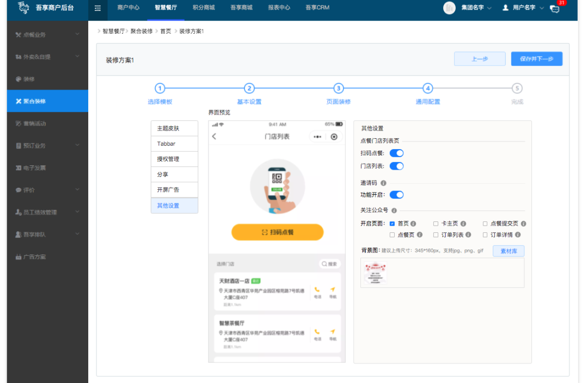This screenshot has height=383, width=588.
Task: Click the info icon next to 关注公众号
Action: (x=394, y=210)
